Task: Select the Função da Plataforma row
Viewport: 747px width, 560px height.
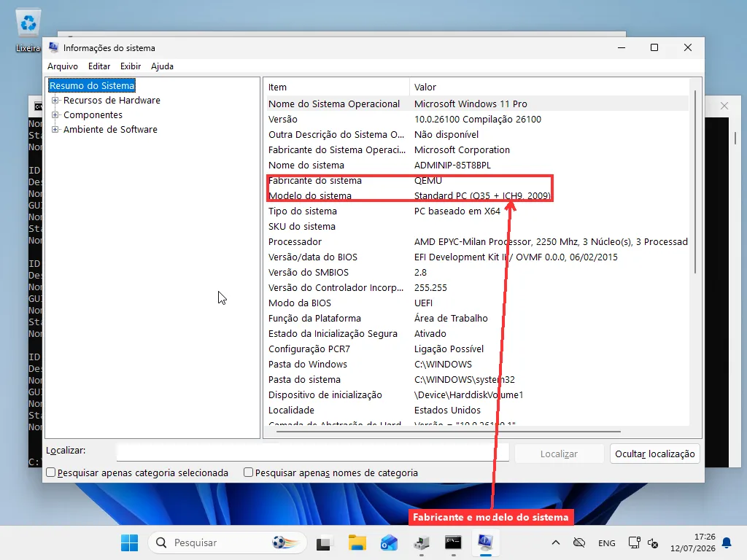Action: (476, 318)
